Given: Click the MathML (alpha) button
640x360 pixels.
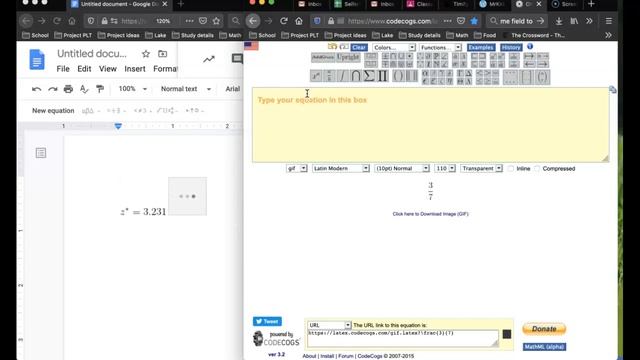Looking at the screenshot, I should [x=544, y=347].
